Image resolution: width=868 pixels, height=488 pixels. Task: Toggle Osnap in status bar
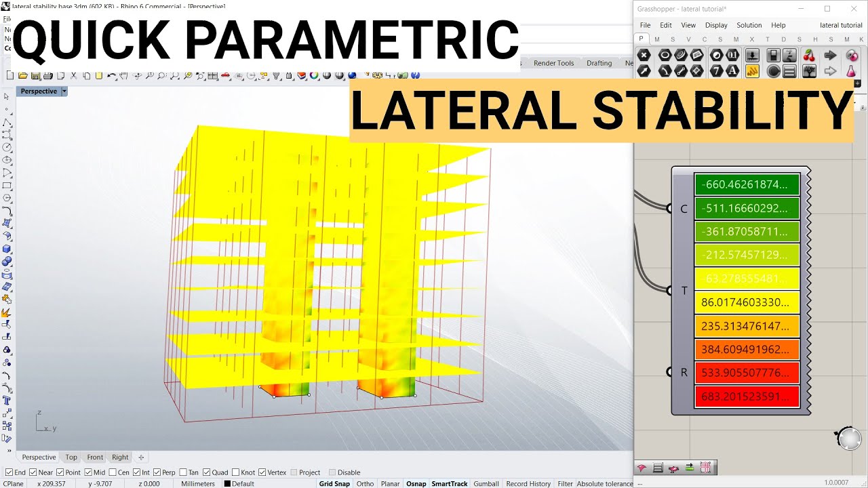pos(416,484)
